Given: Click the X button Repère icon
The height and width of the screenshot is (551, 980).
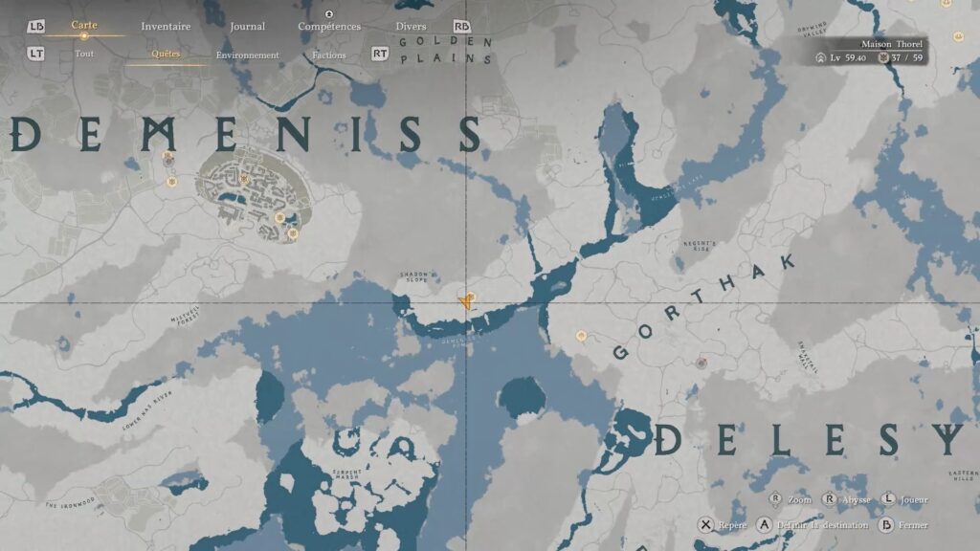Looking at the screenshot, I should (x=705, y=525).
